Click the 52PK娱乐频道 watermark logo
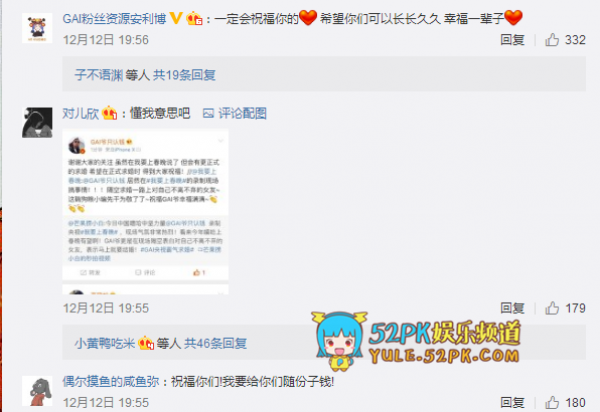Screen dimensions: 600x412 click(x=416, y=341)
